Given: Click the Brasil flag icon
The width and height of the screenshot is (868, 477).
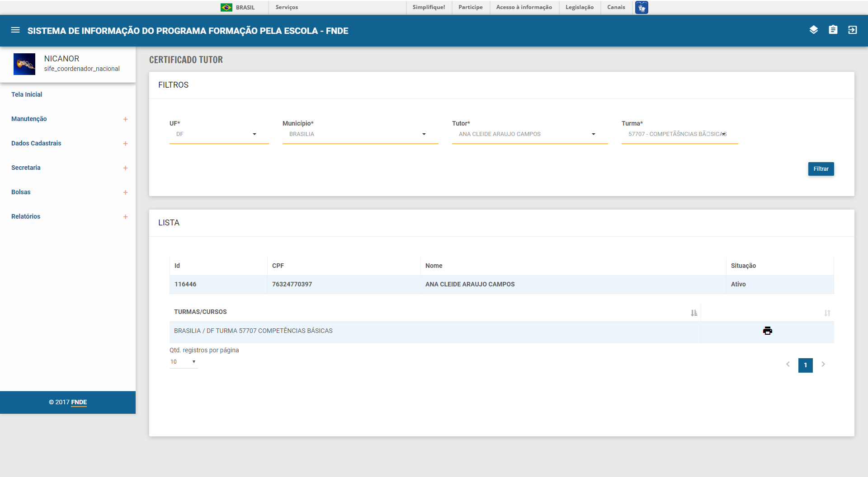Looking at the screenshot, I should [x=226, y=7].
